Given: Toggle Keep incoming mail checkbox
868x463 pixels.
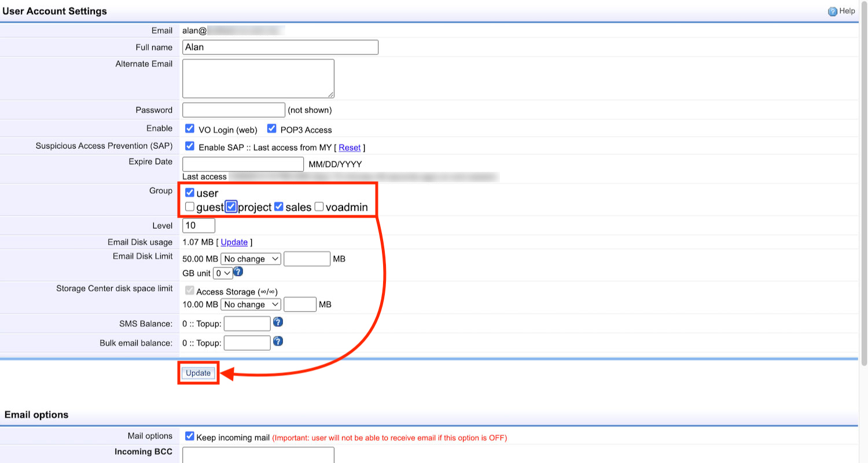Looking at the screenshot, I should click(189, 436).
